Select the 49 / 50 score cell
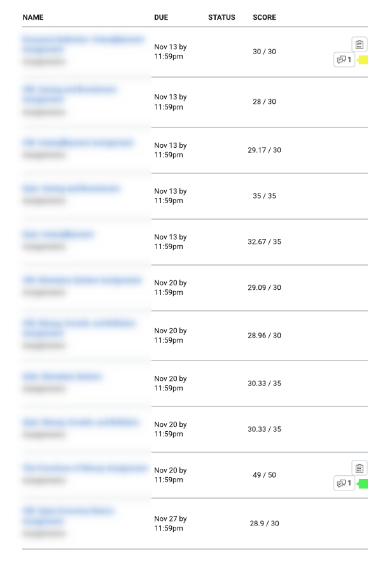The width and height of the screenshot is (392, 565). point(264,475)
